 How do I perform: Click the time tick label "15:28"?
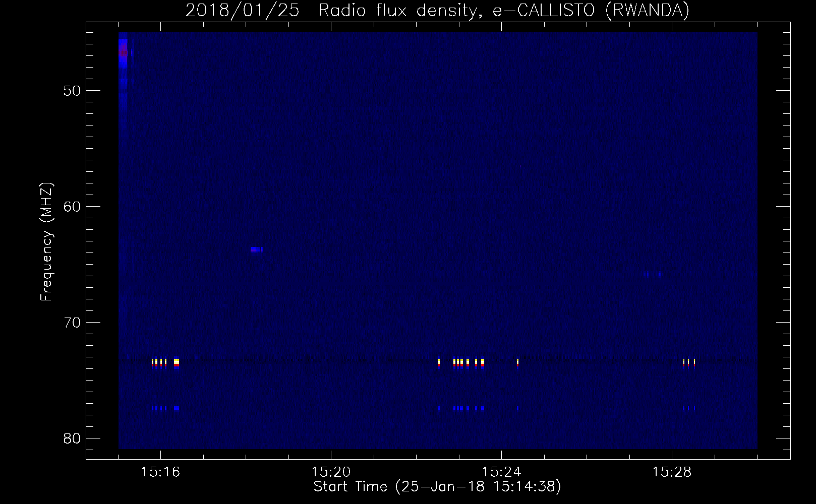pos(672,472)
